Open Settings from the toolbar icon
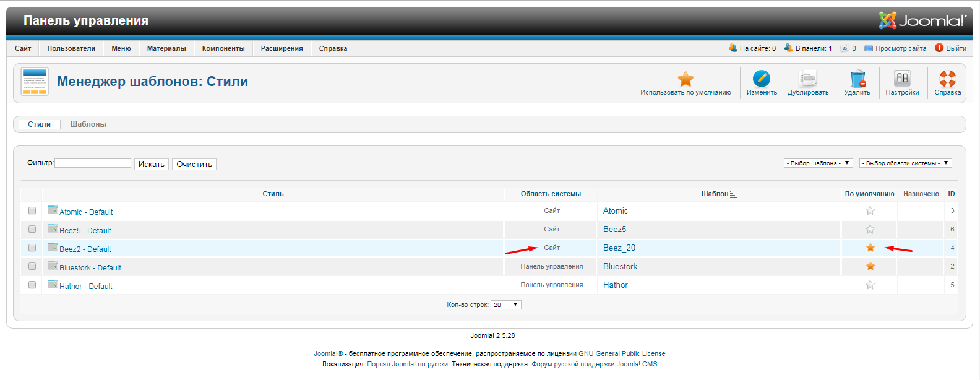Screen dimensions: 980x380 (x=901, y=79)
